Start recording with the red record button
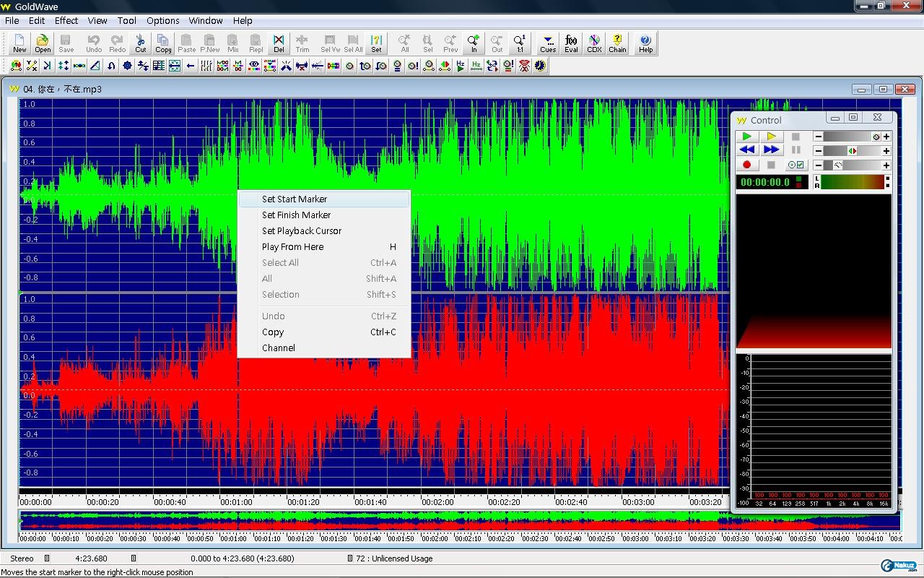 [x=747, y=165]
